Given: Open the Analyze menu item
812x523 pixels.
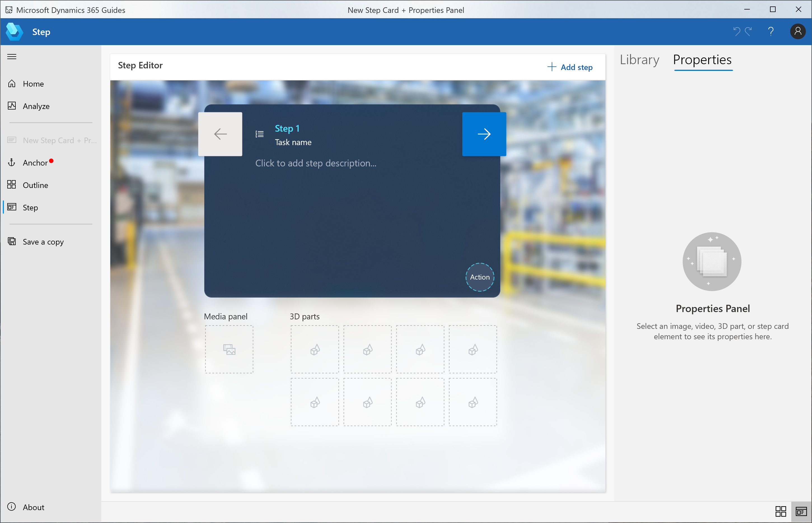Looking at the screenshot, I should (36, 105).
